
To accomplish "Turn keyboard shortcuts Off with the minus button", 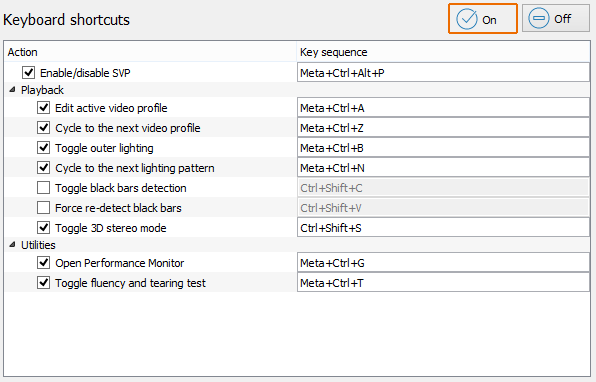I will pos(556,18).
